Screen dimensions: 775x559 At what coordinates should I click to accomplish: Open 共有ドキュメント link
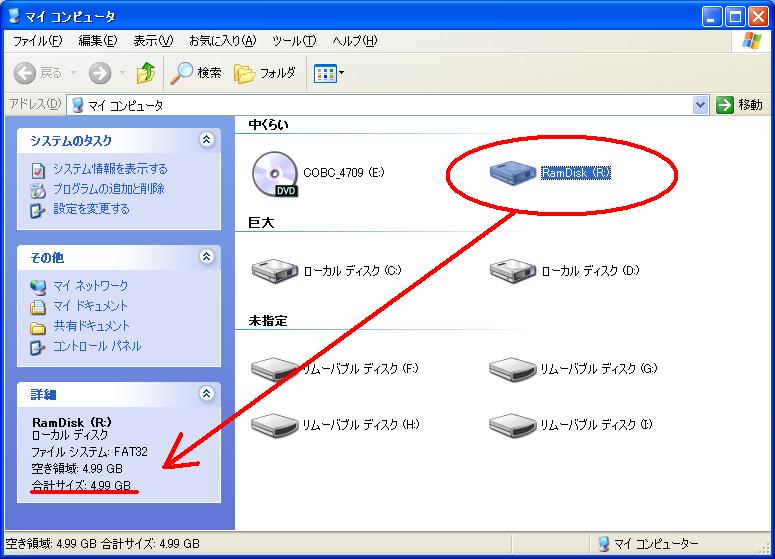(91, 326)
